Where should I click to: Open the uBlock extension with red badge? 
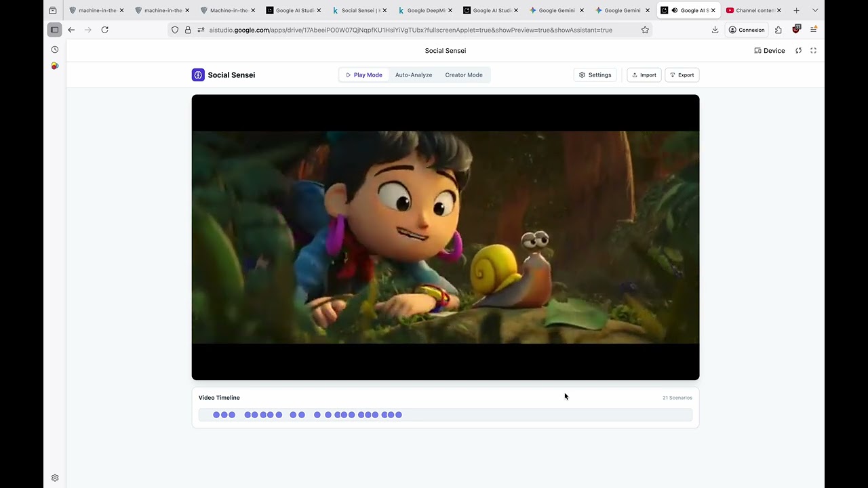[x=796, y=29]
